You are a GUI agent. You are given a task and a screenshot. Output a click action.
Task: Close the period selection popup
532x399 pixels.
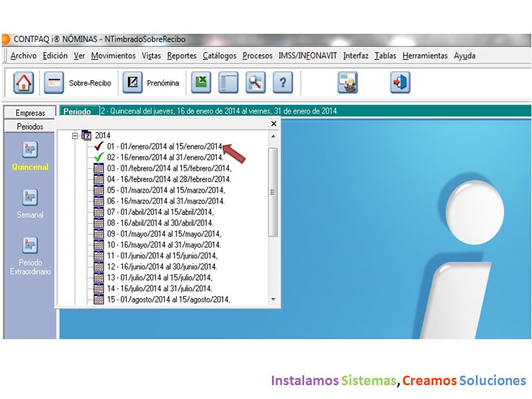tap(274, 124)
